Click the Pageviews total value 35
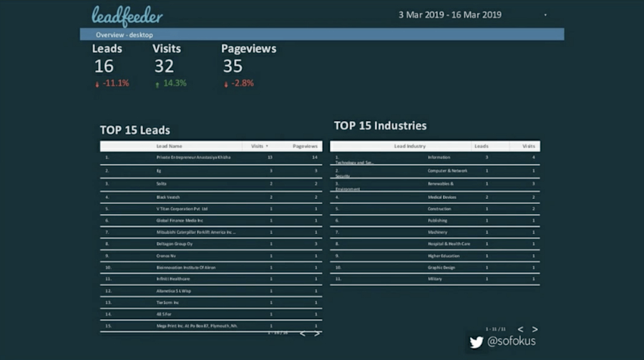This screenshot has height=360, width=644. tap(233, 66)
